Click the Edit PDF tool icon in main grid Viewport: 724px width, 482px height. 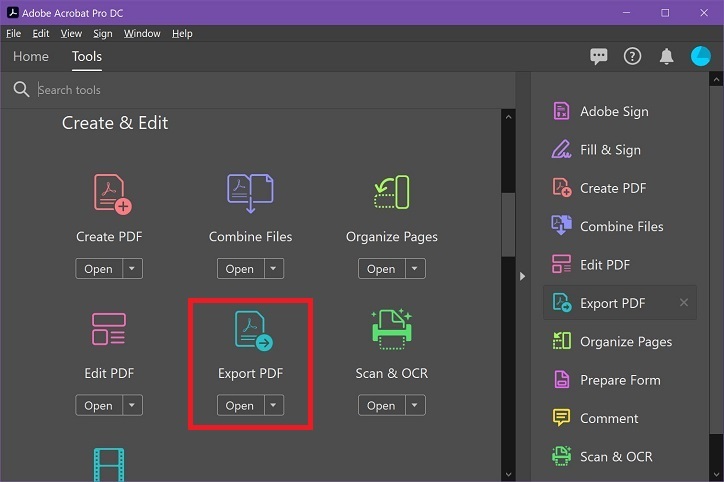109,329
